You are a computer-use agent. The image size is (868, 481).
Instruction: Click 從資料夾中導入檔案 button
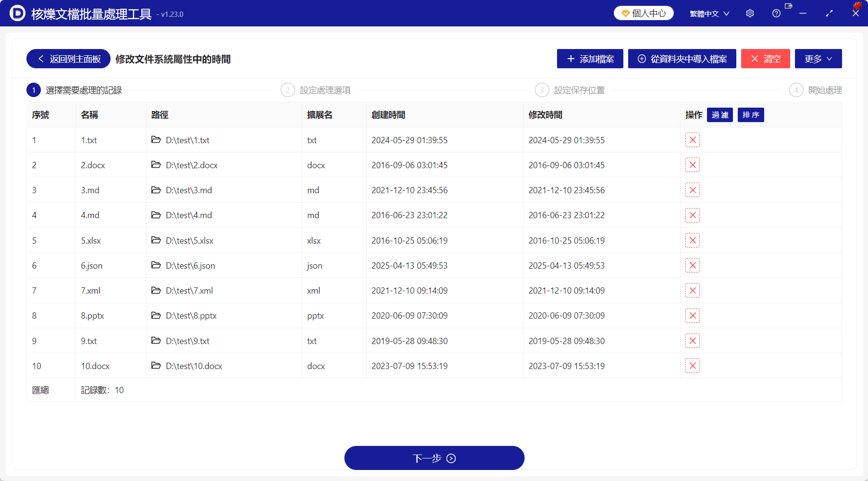point(682,59)
